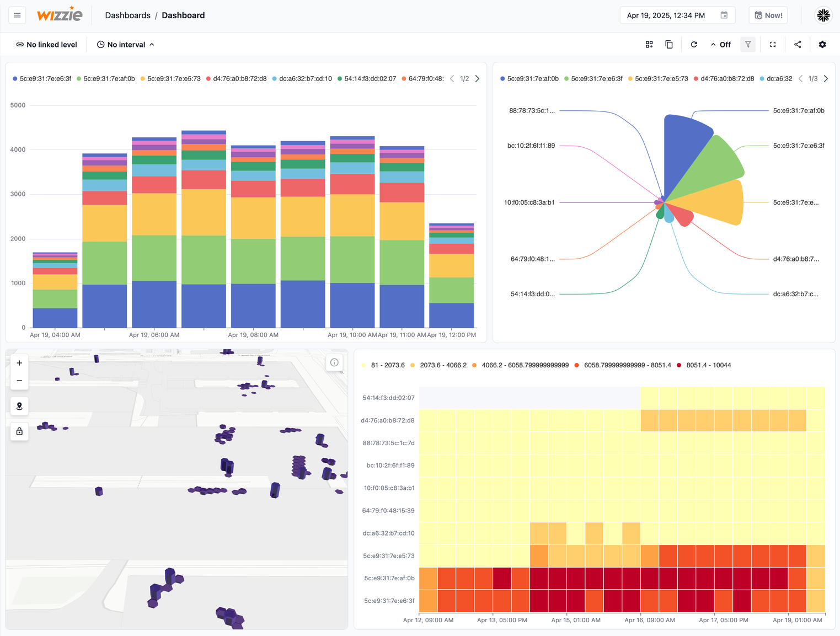Toggle the map lock button
The height and width of the screenshot is (636, 840).
pyautogui.click(x=19, y=431)
